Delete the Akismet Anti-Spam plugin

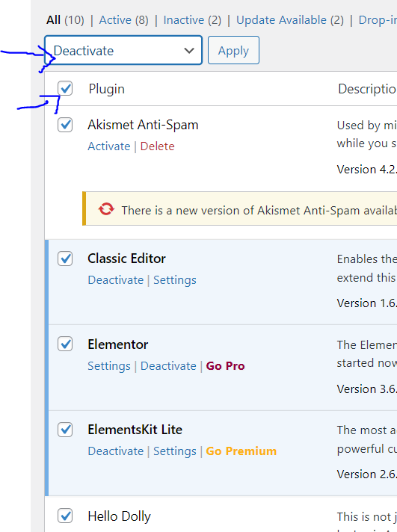pos(157,146)
